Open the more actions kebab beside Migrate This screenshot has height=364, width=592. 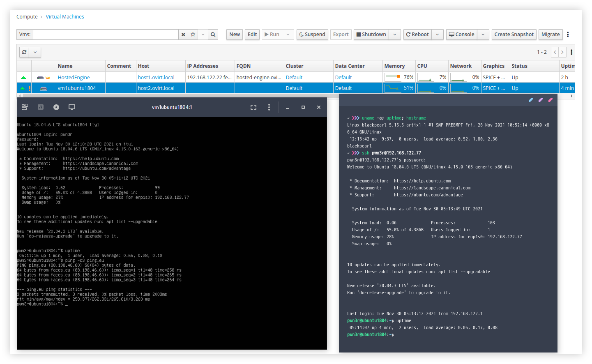click(568, 35)
